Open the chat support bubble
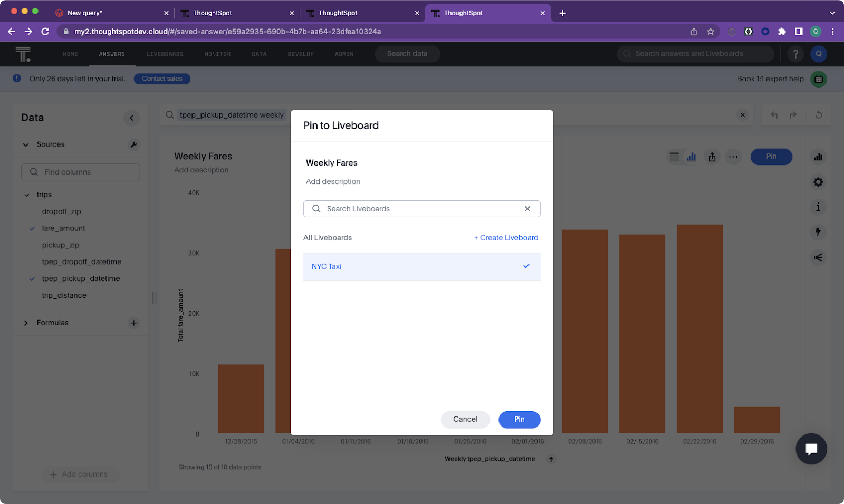This screenshot has height=504, width=844. point(811,449)
